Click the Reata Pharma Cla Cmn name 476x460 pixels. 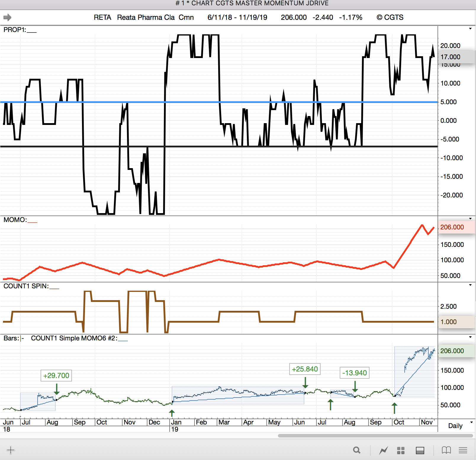pos(155,17)
